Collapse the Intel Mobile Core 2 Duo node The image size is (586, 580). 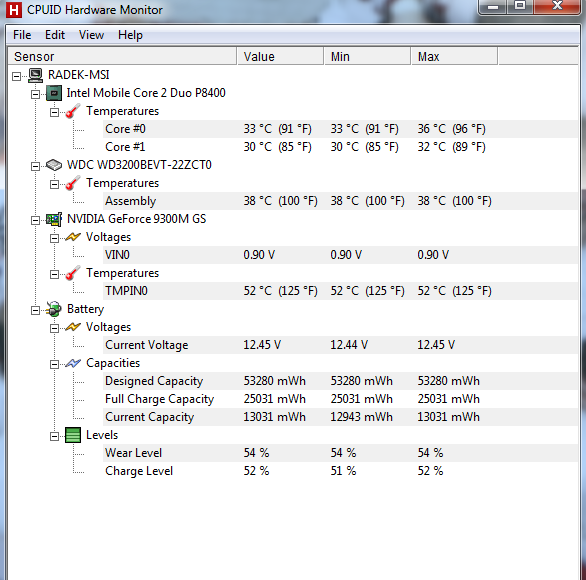(x=35, y=95)
